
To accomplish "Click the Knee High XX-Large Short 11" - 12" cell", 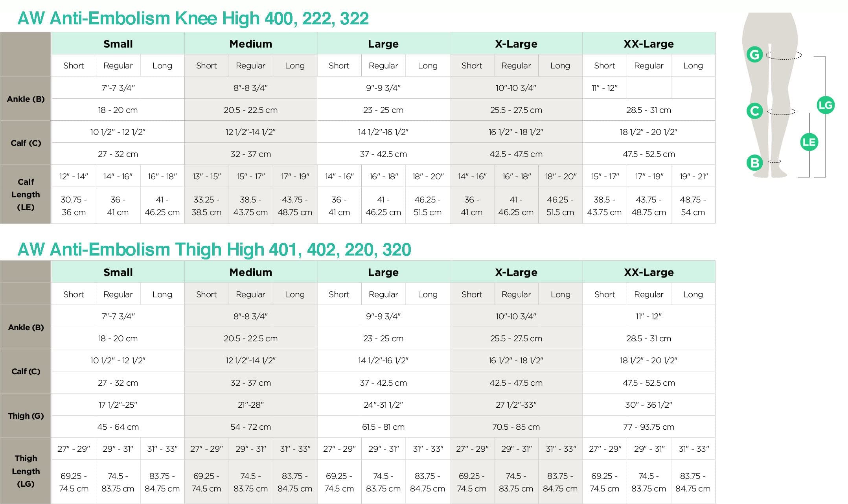I will 604,88.
